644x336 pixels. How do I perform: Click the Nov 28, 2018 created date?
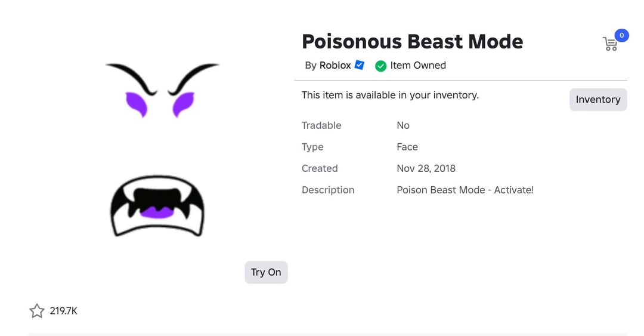pos(426,168)
